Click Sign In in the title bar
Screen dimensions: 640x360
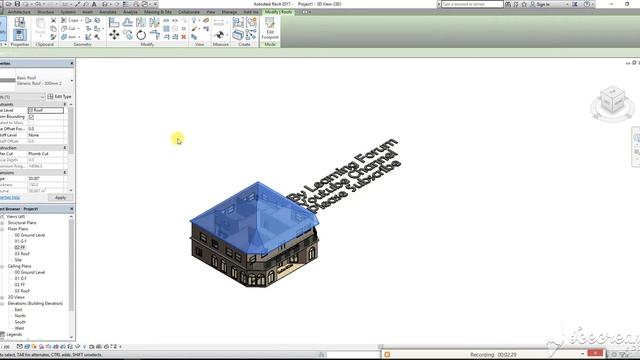tap(540, 4)
